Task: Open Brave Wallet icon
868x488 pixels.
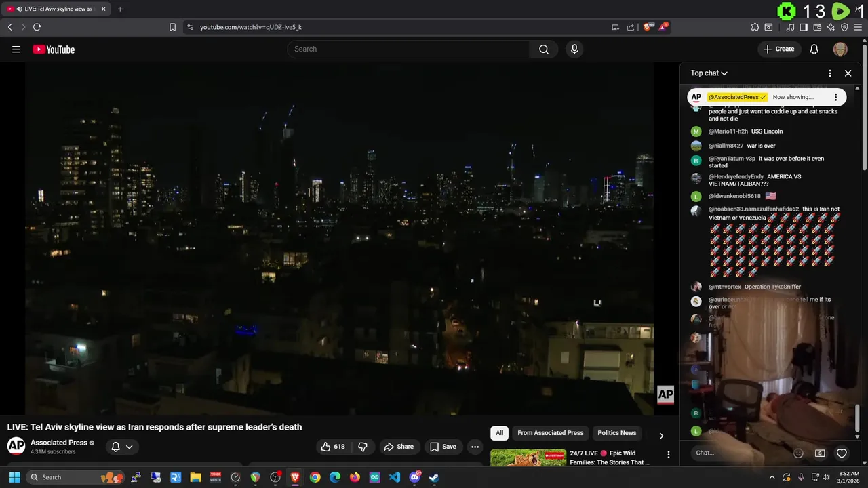Action: click(x=817, y=27)
